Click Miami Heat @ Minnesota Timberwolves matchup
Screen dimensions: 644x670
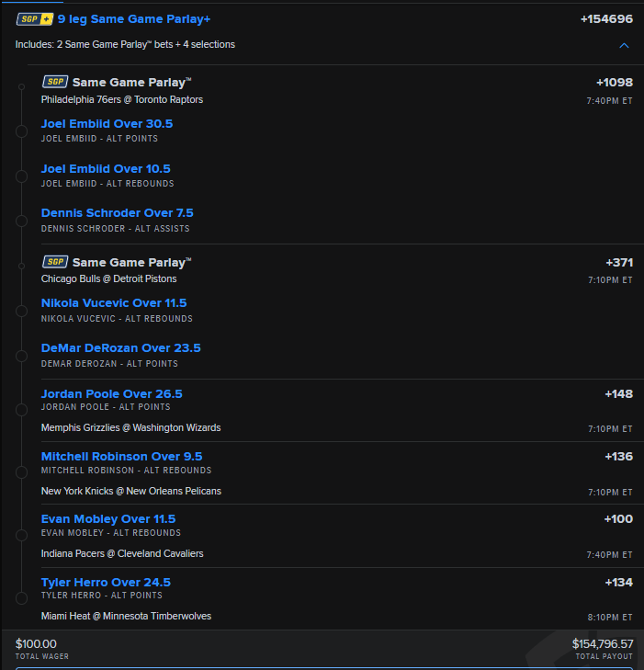[x=126, y=616]
